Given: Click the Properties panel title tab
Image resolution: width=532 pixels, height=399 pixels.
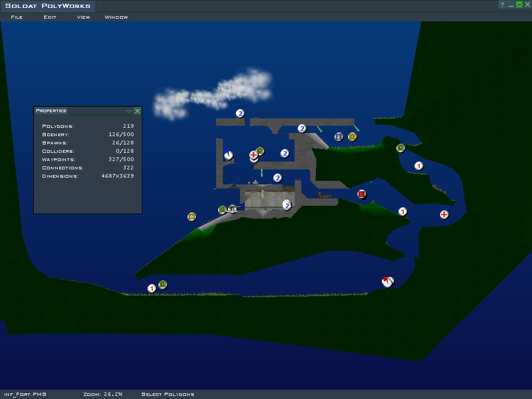Looking at the screenshot, I should [51, 111].
